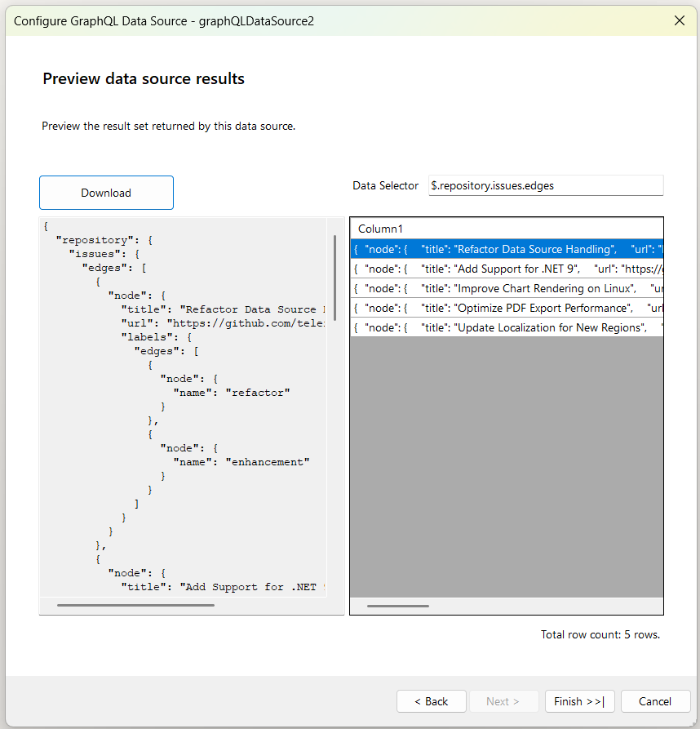The height and width of the screenshot is (729, 700).
Task: Click the disabled Next > button
Action: 503,701
